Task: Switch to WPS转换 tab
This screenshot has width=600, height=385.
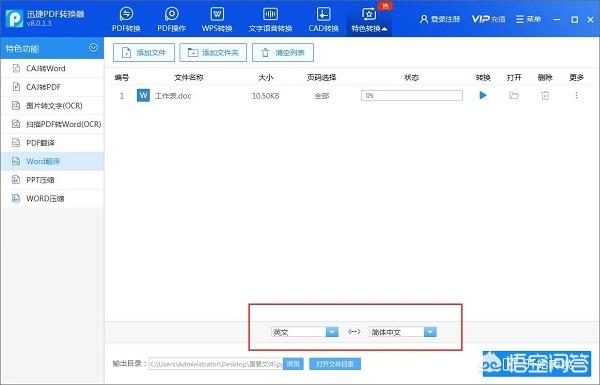Action: tap(217, 19)
